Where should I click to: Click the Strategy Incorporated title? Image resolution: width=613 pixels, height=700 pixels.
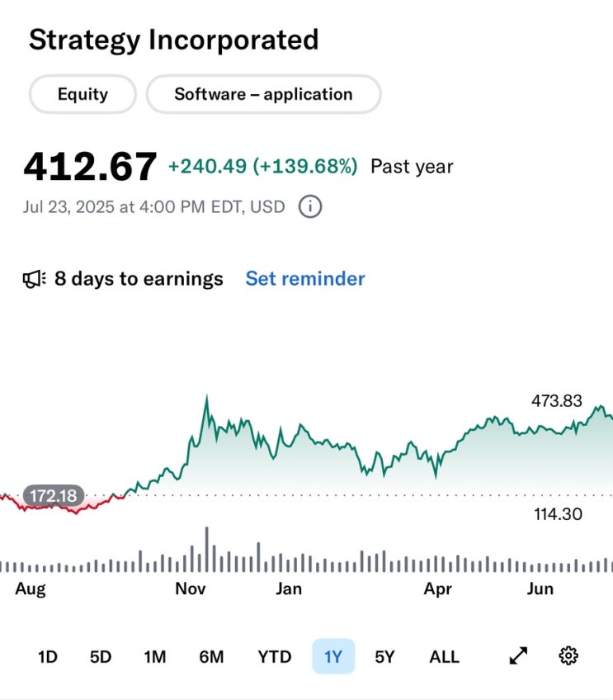pyautogui.click(x=174, y=40)
